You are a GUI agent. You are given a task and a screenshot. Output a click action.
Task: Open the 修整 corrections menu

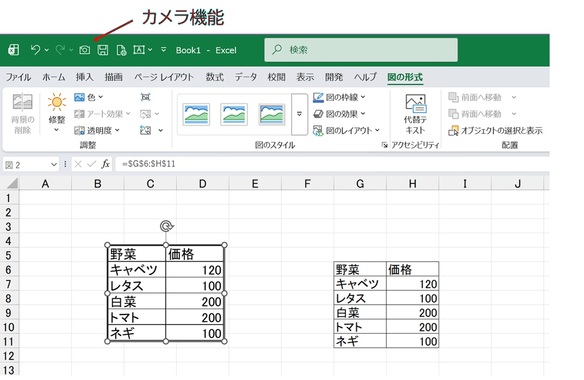[x=57, y=113]
